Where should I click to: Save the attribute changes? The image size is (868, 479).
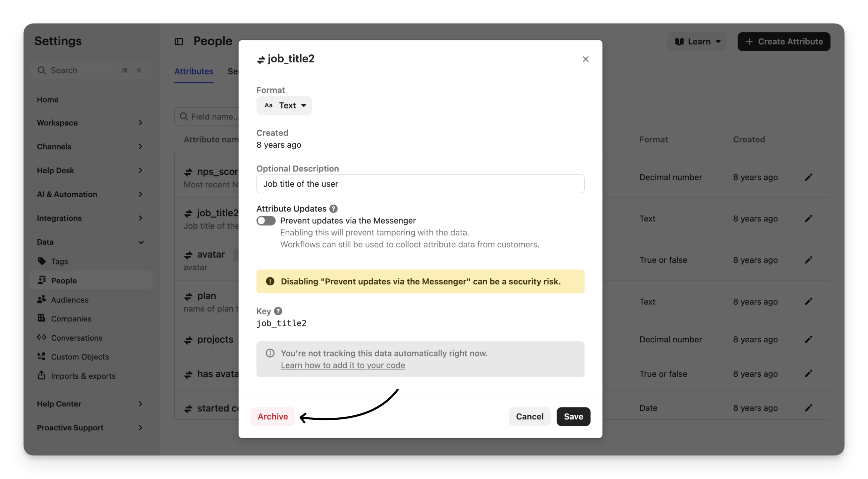point(573,416)
